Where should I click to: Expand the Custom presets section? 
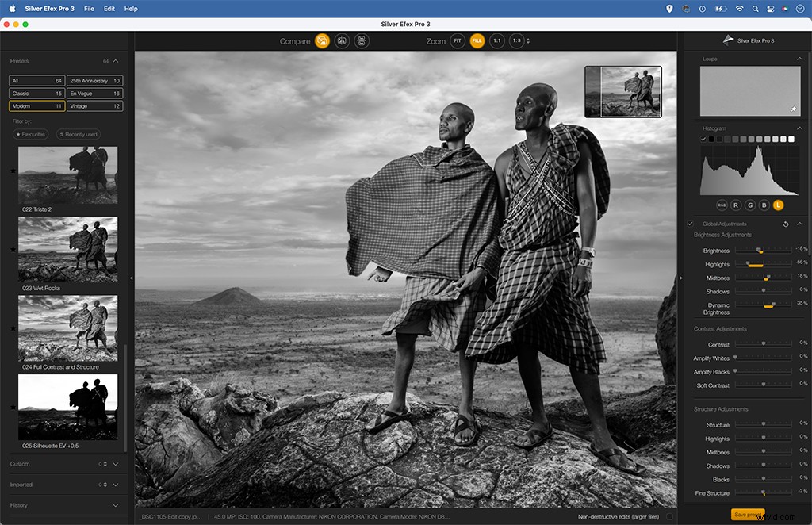(x=115, y=463)
